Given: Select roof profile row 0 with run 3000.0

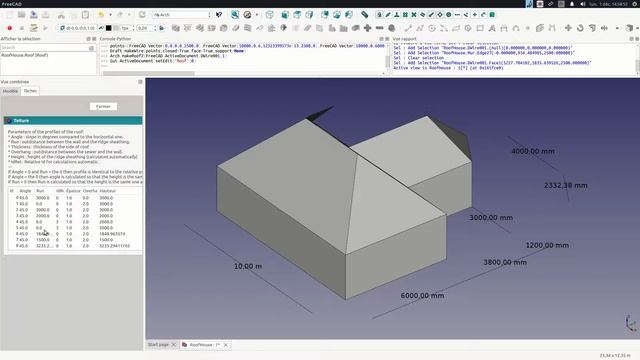Looking at the screenshot, I should tap(75, 198).
